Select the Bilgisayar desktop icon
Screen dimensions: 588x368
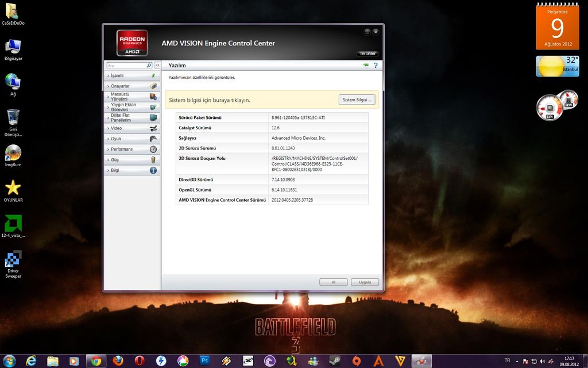coord(13,50)
